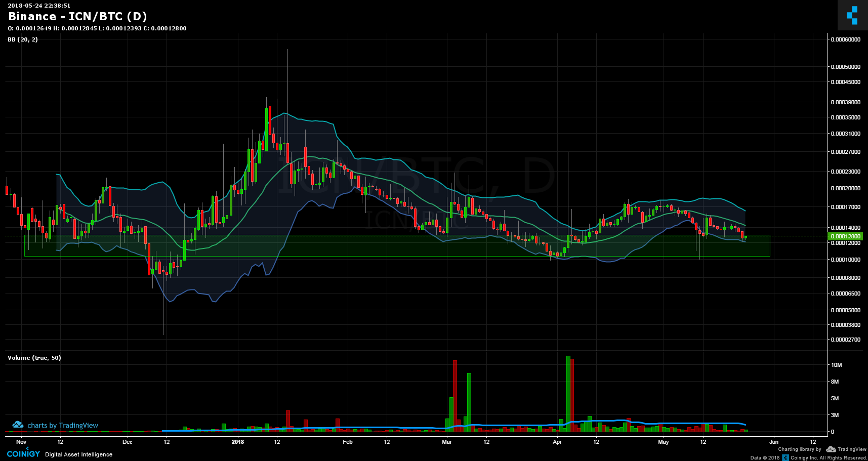Image resolution: width=868 pixels, height=461 pixels.
Task: Click the TradingView cloud icon beside 'charts by'
Action: pyautogui.click(x=18, y=425)
